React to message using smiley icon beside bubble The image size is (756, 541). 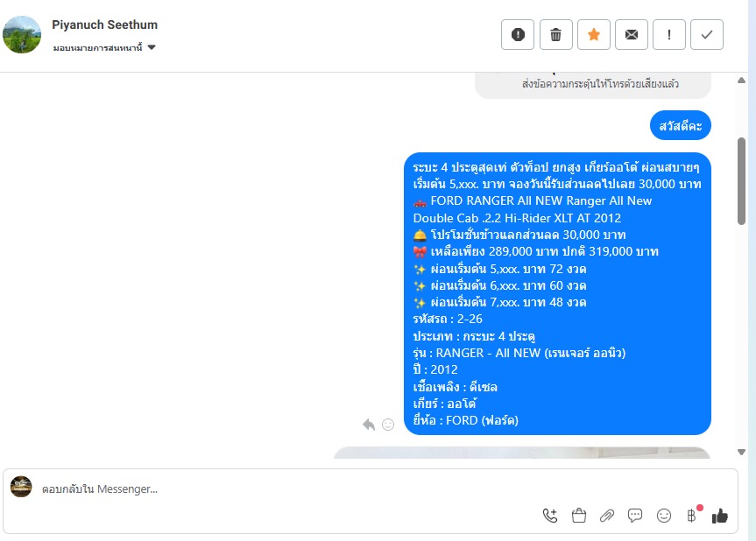[388, 425]
